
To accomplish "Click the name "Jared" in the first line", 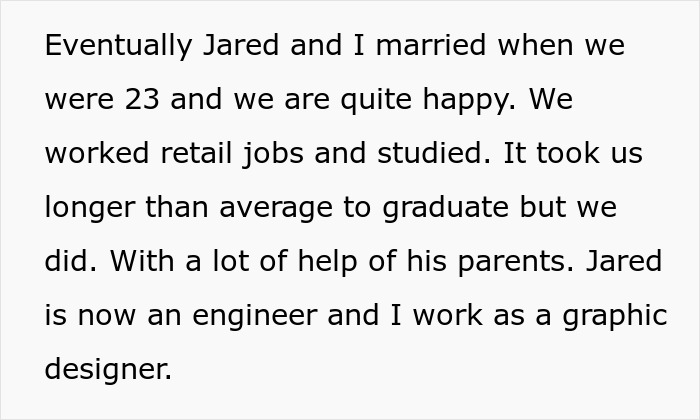I will click(241, 45).
